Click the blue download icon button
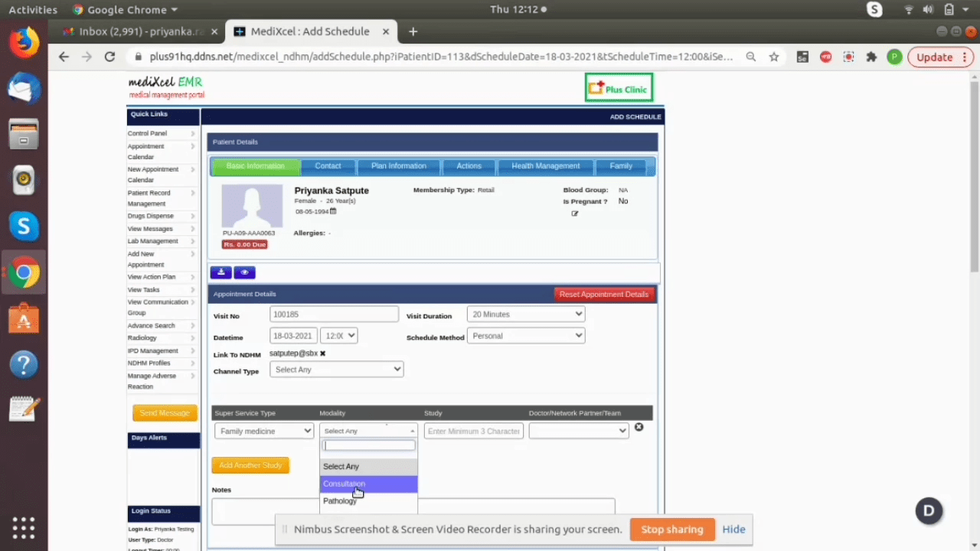 220,272
